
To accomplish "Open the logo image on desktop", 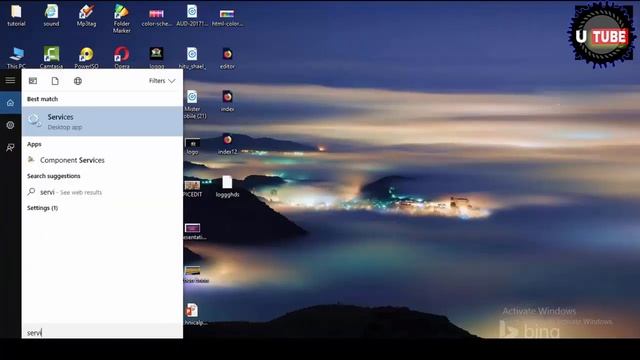I will (192, 146).
